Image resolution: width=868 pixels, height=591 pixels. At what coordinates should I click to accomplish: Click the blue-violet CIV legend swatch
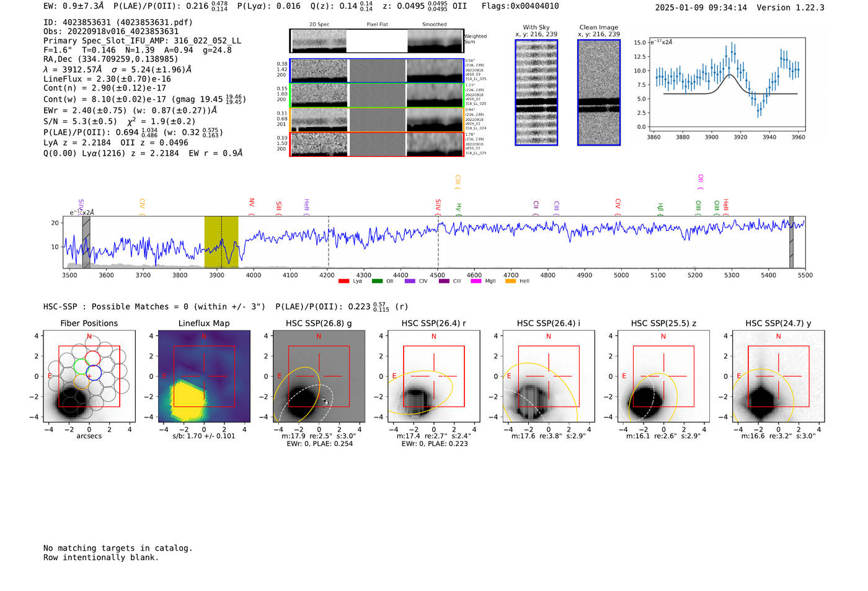[410, 281]
